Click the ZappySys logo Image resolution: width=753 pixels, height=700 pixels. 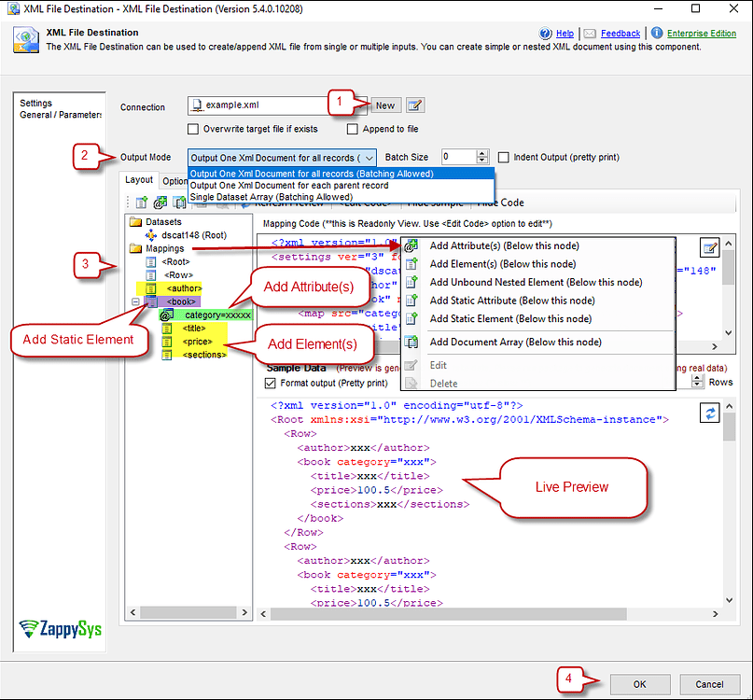coord(59,629)
